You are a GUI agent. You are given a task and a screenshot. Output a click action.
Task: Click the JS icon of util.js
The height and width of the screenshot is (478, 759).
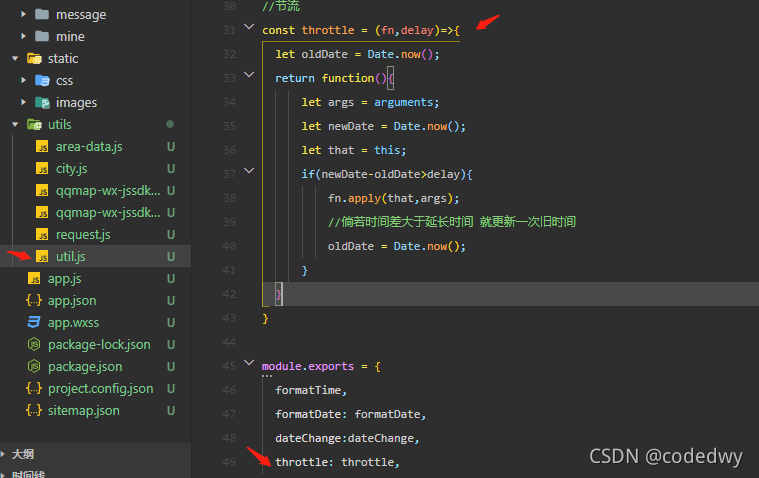42,257
